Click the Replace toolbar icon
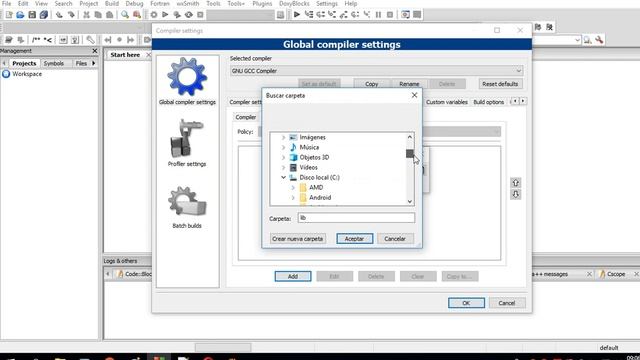 coord(137,15)
